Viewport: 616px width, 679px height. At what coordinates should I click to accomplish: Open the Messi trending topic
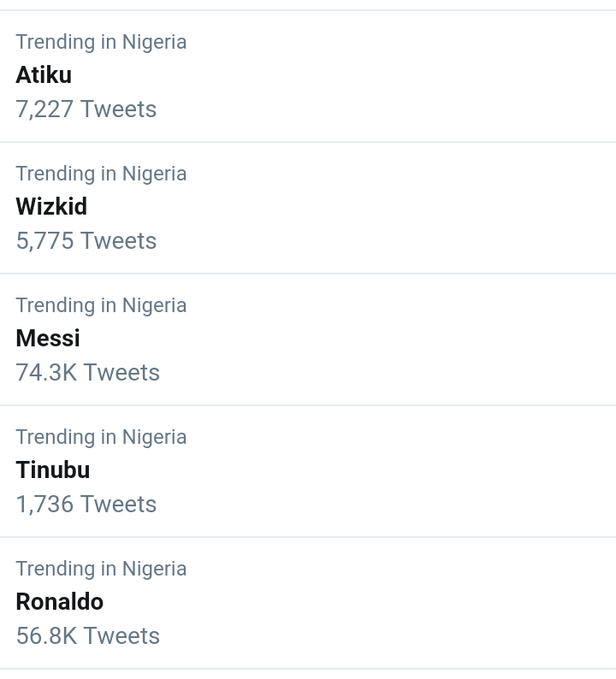point(308,339)
